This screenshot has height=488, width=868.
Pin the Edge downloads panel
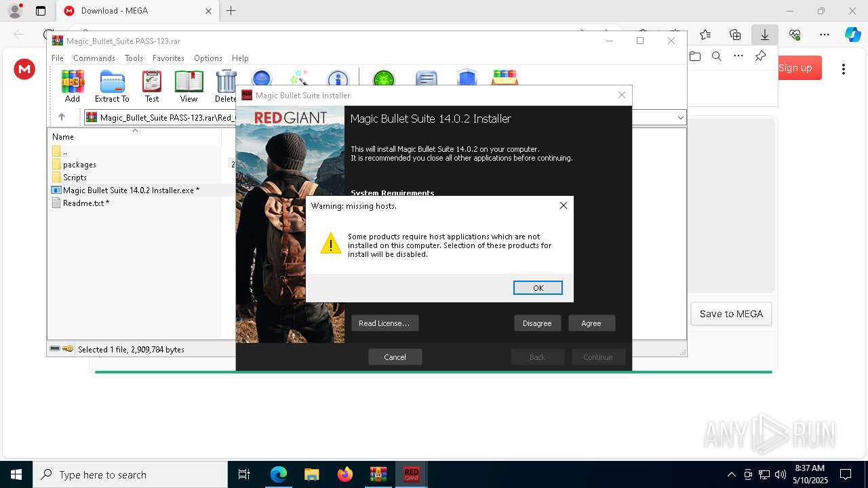point(761,56)
